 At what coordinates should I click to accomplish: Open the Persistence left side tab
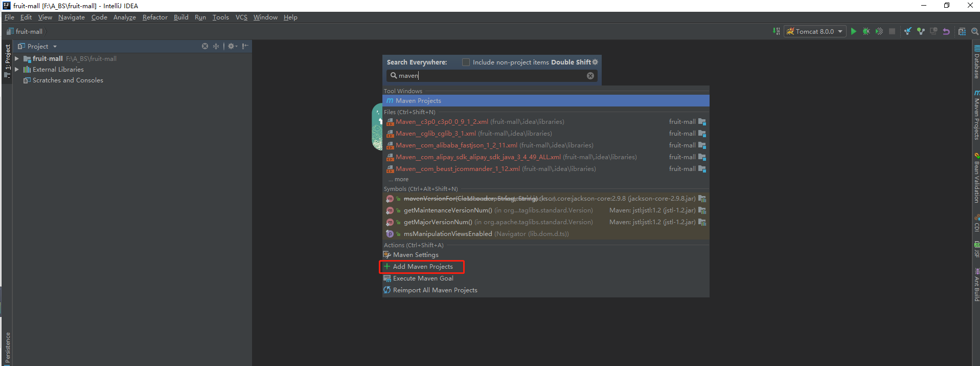pos(7,348)
